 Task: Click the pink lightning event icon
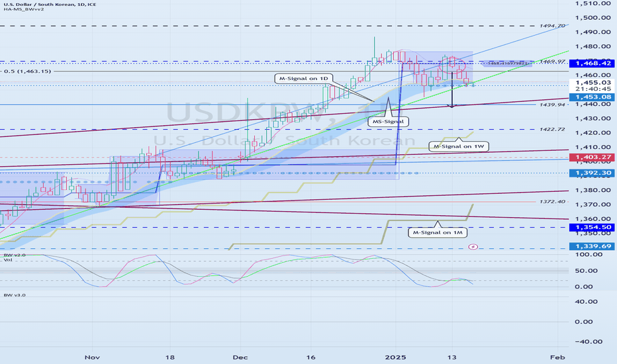coord(473,247)
